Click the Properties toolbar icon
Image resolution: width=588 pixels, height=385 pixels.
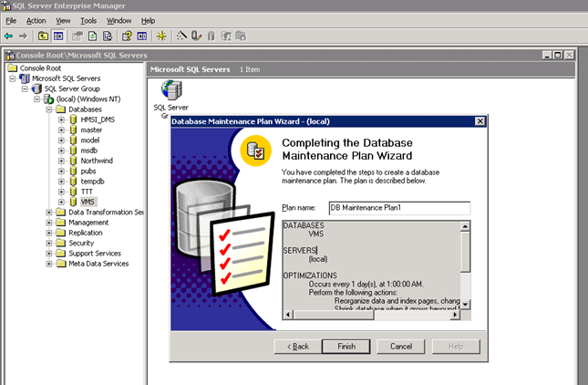77,36
